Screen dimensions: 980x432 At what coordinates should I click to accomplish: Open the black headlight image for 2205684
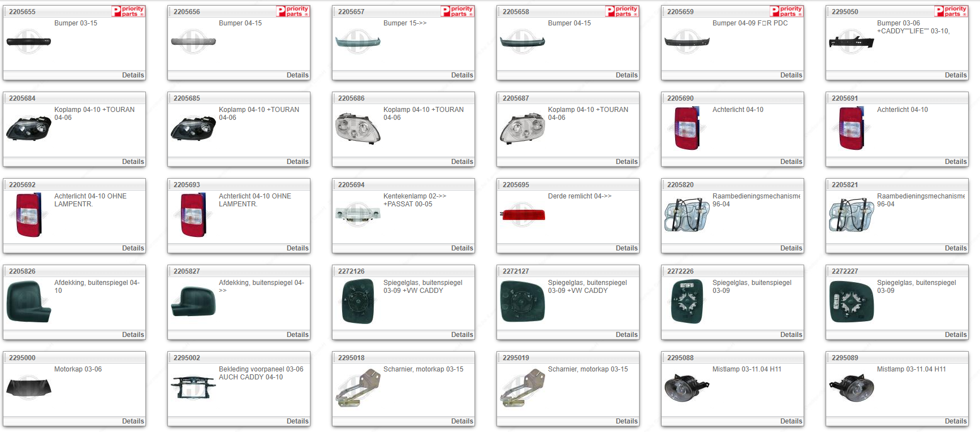[28, 128]
